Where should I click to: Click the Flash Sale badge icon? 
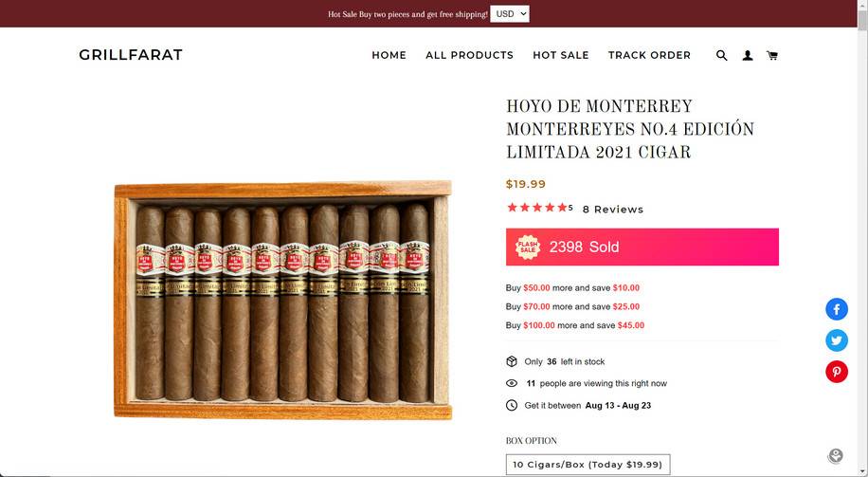click(528, 248)
